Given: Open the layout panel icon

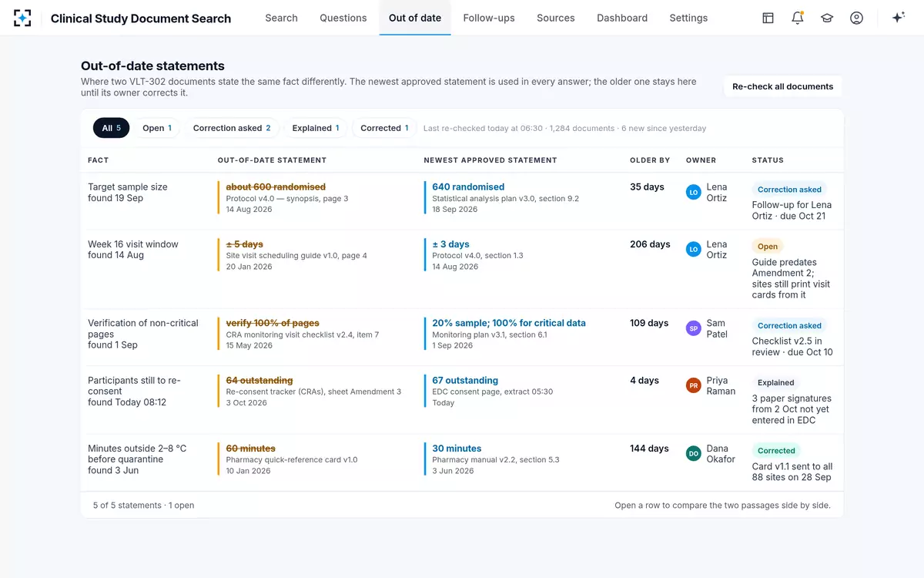Looking at the screenshot, I should (x=768, y=18).
